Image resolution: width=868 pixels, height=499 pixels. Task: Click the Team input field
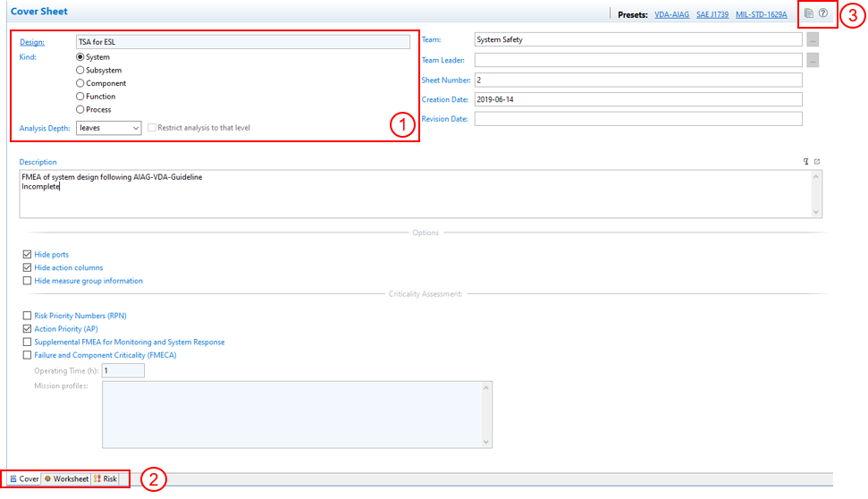click(x=638, y=40)
